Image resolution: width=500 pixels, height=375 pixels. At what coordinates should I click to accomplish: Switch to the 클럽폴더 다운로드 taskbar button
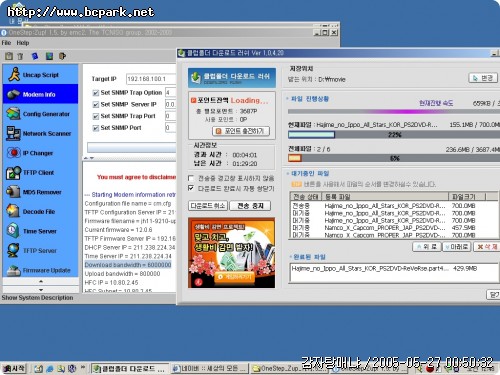click(x=130, y=369)
